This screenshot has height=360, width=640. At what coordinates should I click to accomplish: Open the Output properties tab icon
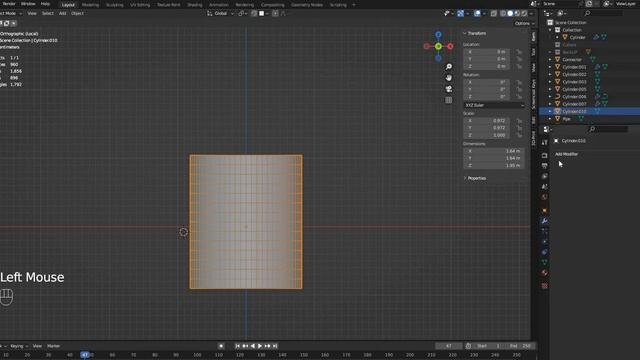pos(544,166)
